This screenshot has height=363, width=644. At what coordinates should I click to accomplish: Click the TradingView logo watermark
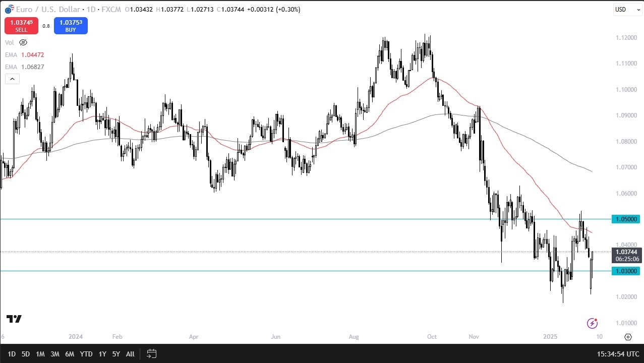click(x=14, y=319)
